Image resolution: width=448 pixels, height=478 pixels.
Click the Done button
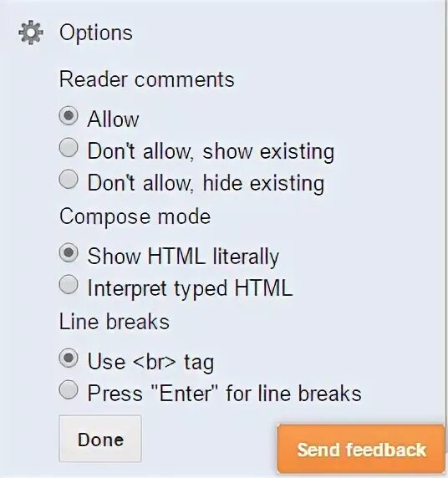[100, 439]
